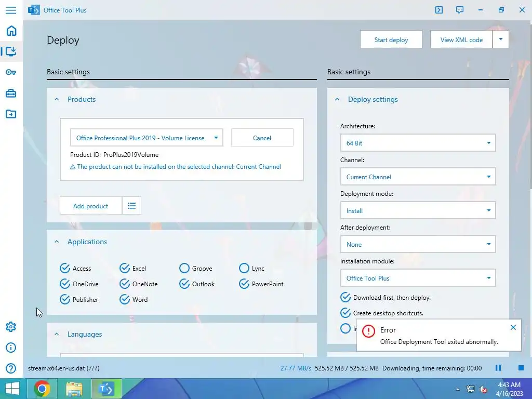Cancel the product selection
The image size is (532, 399).
click(262, 138)
